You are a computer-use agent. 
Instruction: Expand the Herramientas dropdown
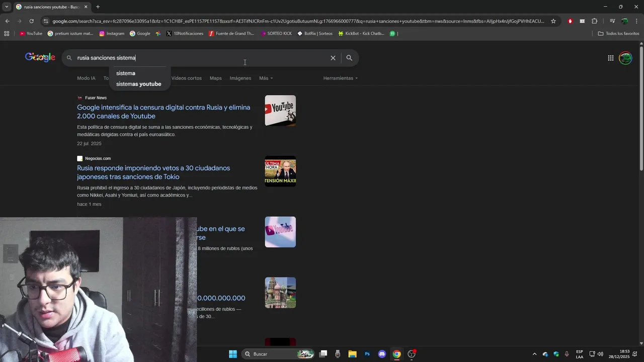341,78
